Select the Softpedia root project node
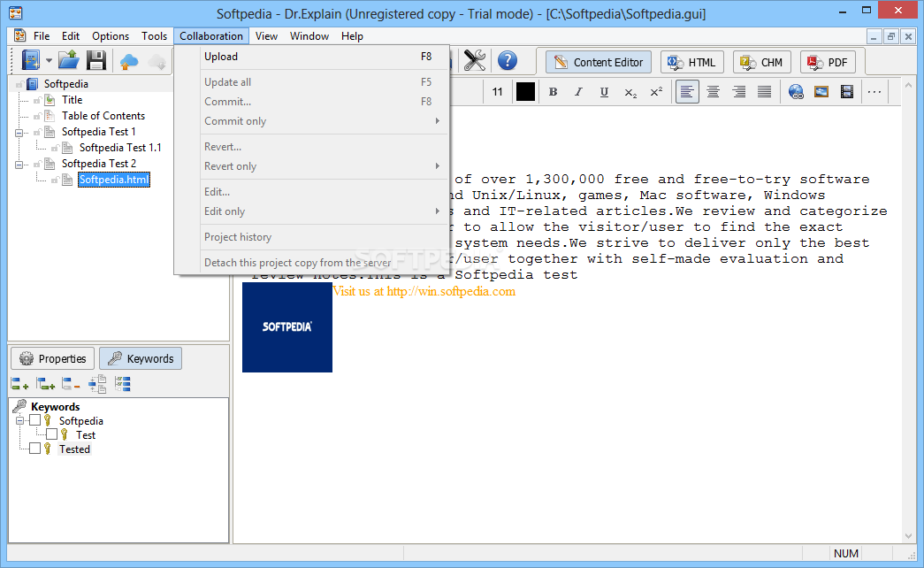 click(x=66, y=84)
